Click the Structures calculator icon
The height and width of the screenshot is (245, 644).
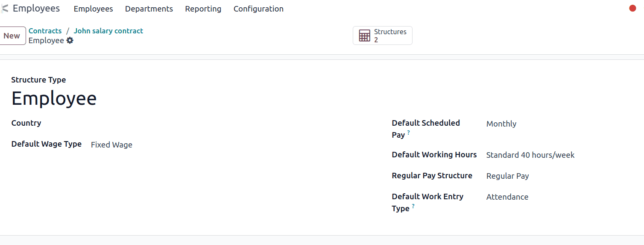click(364, 35)
